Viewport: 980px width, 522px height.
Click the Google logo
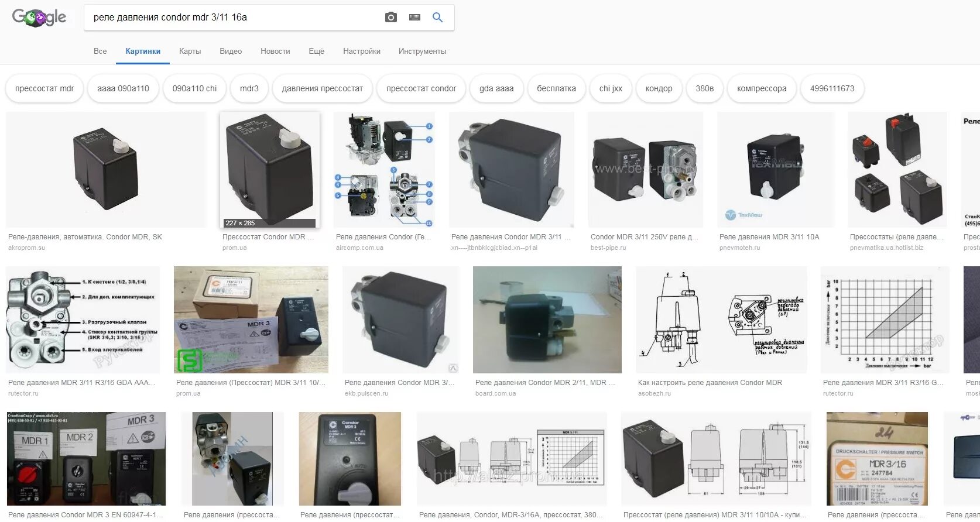pos(39,18)
